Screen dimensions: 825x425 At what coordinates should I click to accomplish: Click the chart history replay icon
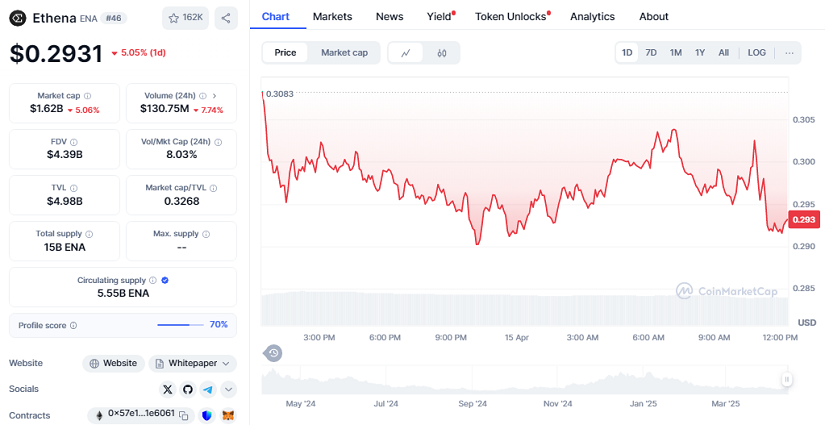(x=273, y=353)
